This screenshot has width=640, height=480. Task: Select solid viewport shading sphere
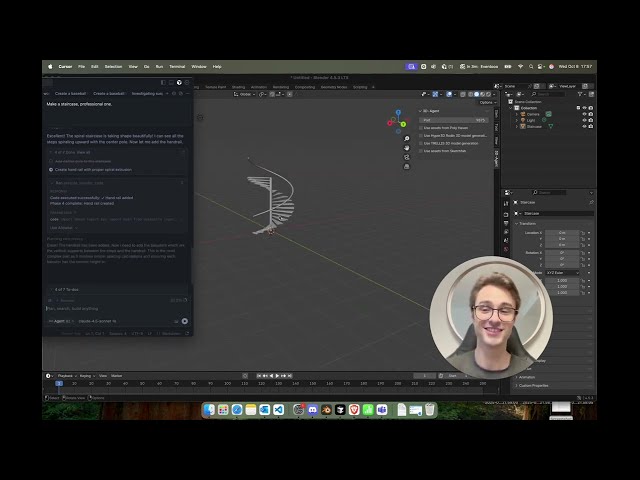476,94
